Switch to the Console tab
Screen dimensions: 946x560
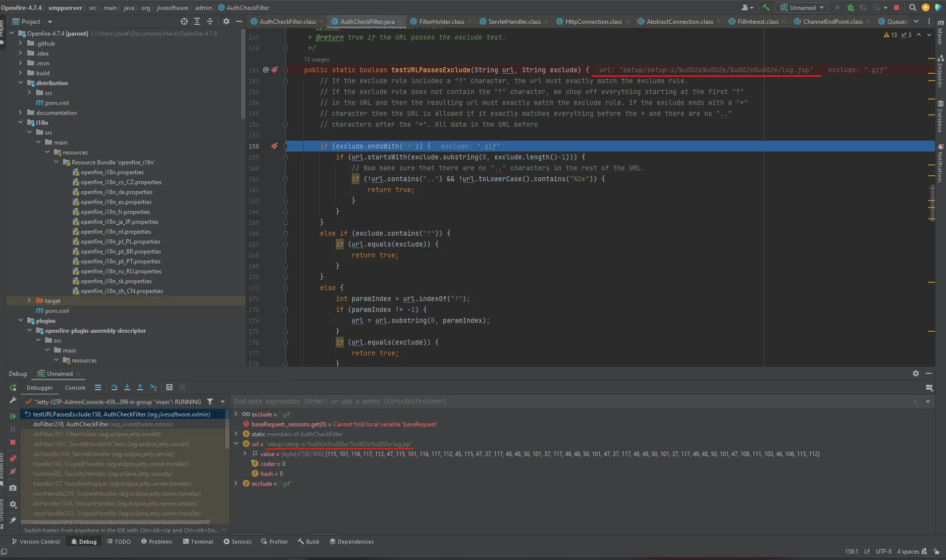[75, 388]
